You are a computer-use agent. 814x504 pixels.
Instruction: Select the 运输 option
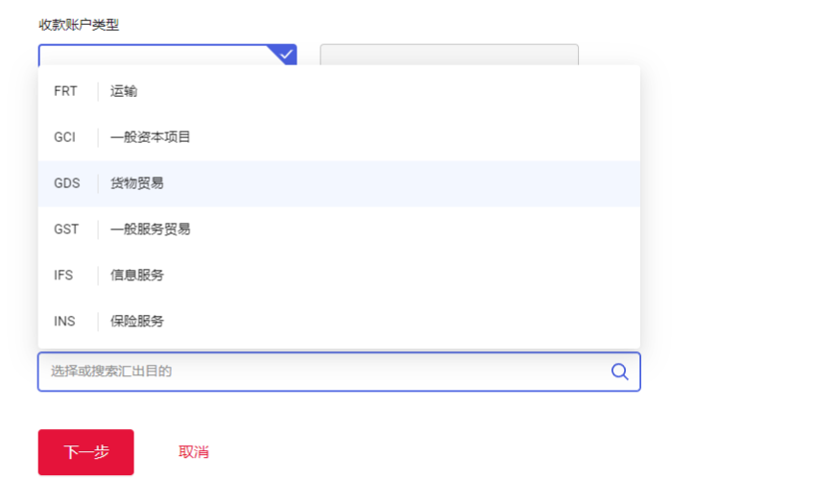[x=124, y=91]
